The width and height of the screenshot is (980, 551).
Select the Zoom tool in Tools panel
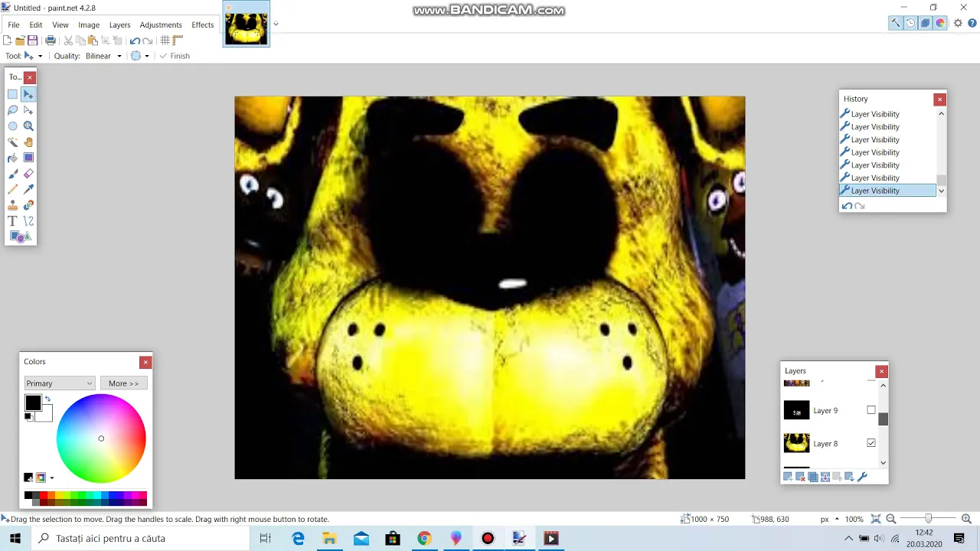click(x=28, y=126)
